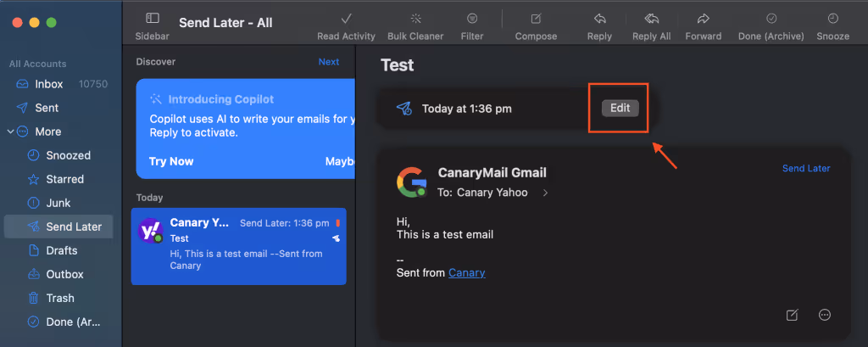The height and width of the screenshot is (347, 868).
Task: Click the Reply arrow icon
Action: 599,19
